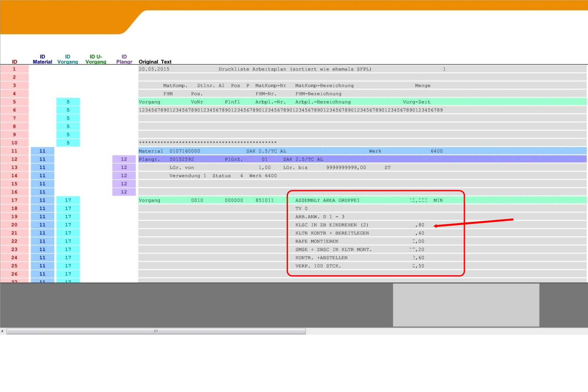The width and height of the screenshot is (588, 392).
Task: Click ID Plangr cell 12 in row 16
Action: point(124,192)
